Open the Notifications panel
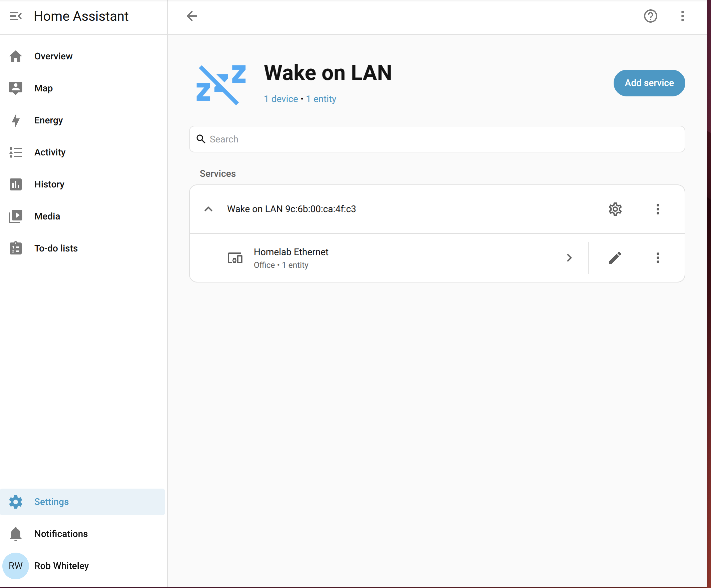 click(x=82, y=534)
